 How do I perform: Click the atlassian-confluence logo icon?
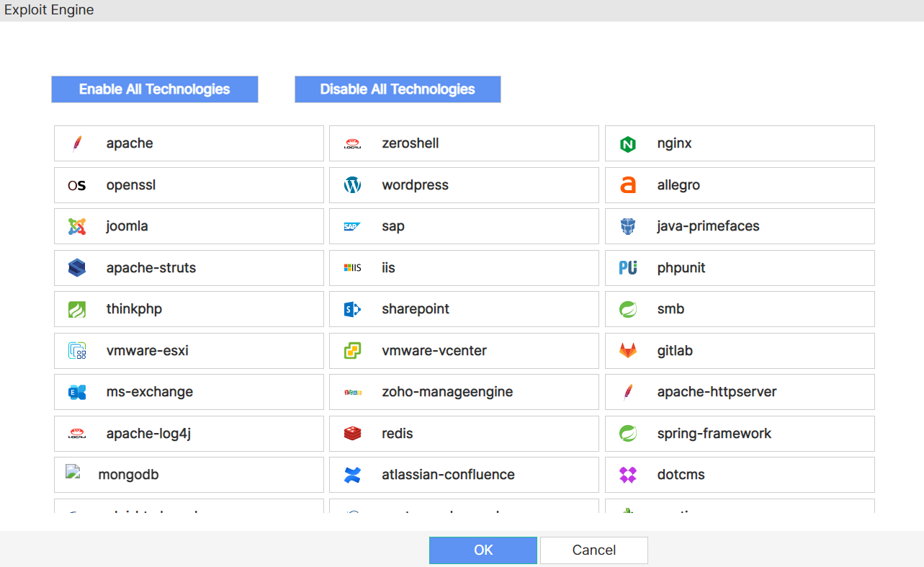(x=352, y=475)
